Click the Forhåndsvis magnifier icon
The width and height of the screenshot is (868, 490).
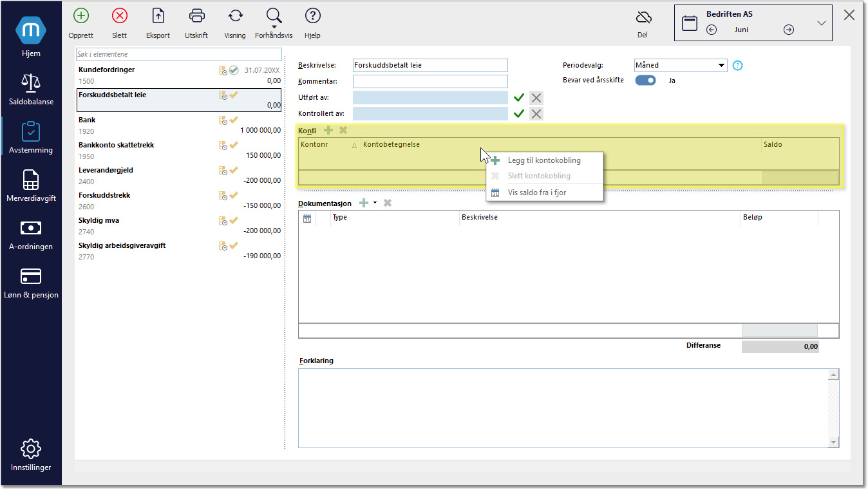pos(274,15)
